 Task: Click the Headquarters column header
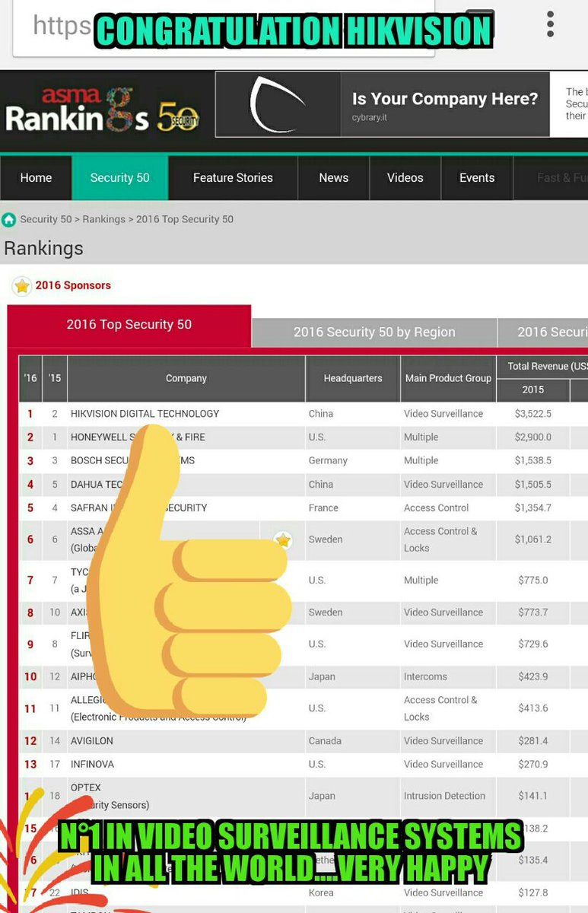pos(353,378)
